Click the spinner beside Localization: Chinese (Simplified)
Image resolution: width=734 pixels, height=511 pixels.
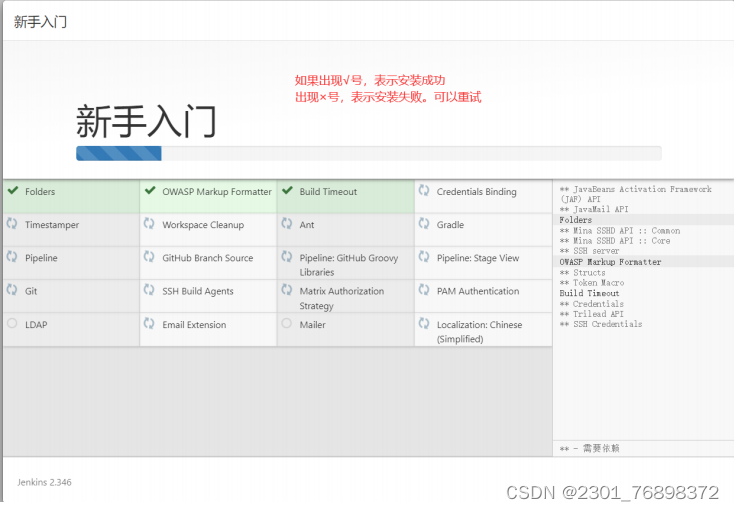424,323
